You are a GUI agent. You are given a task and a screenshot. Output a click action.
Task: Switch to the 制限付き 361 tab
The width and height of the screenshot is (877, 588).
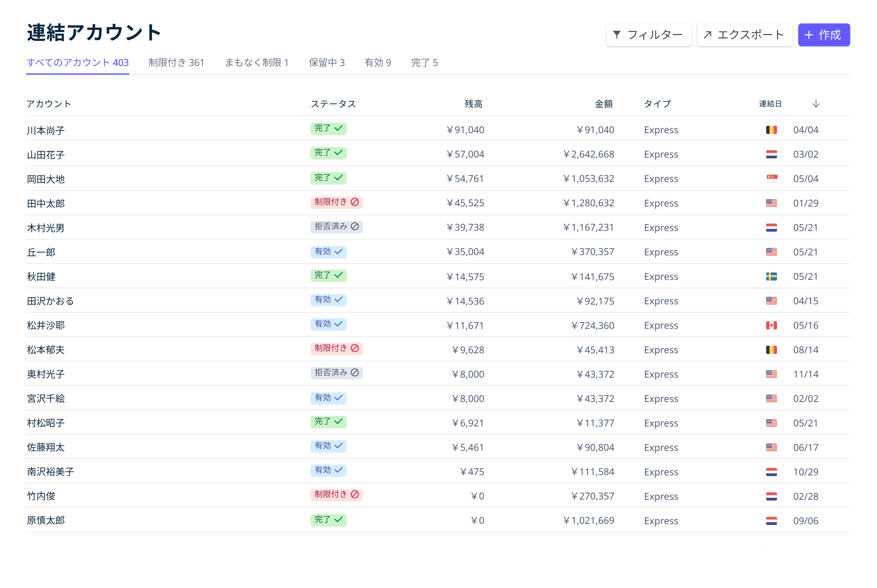click(176, 63)
